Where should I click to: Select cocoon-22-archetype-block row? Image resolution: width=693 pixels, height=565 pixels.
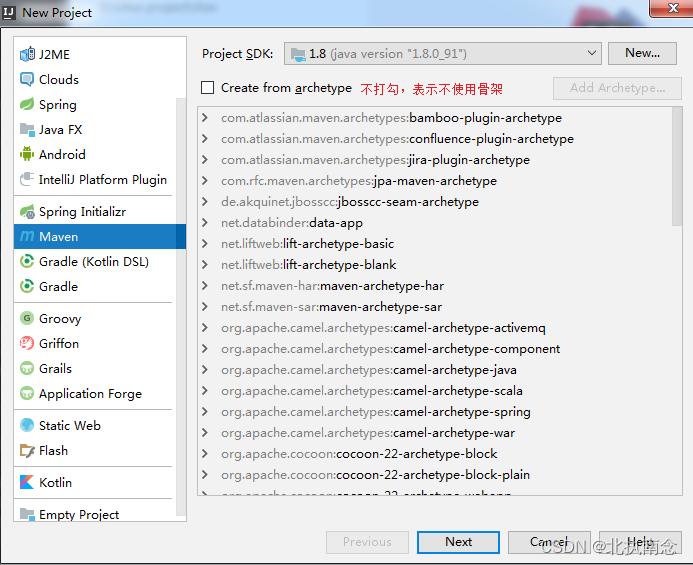click(435, 454)
